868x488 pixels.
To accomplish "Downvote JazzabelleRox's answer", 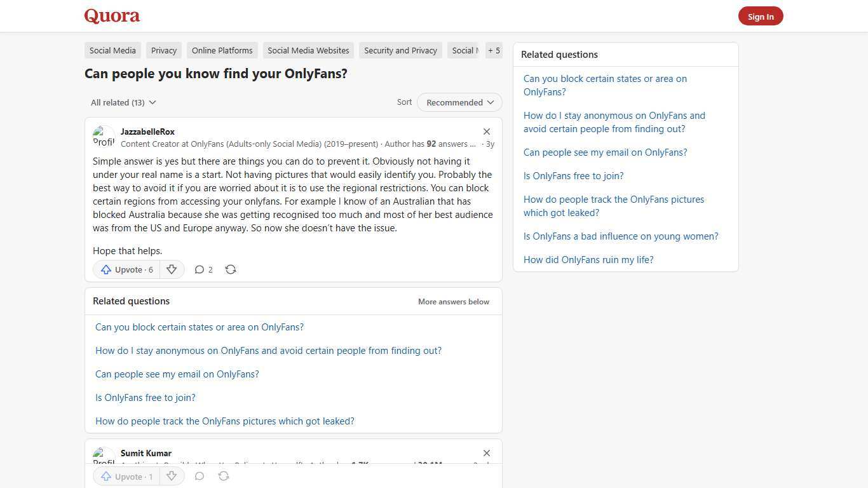I will [172, 269].
